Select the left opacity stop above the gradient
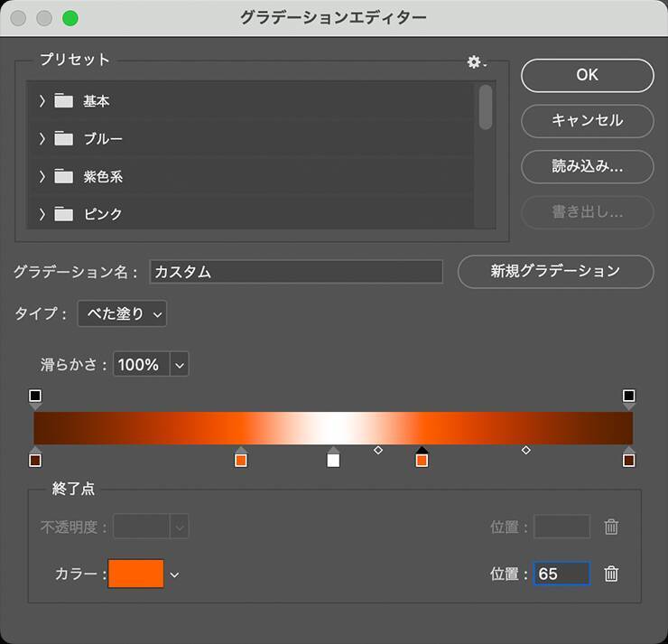The width and height of the screenshot is (668, 644). tap(35, 396)
